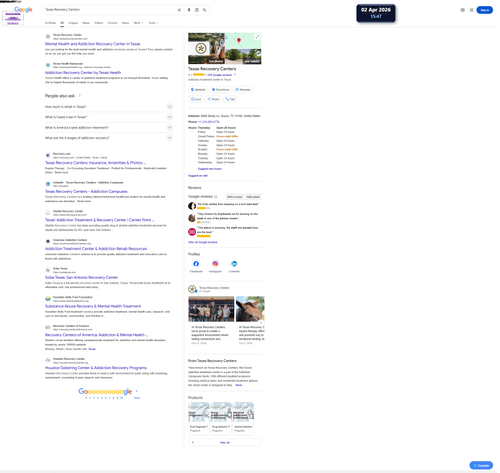500x473 pixels.
Task: Open the Instagram profile icon
Action: click(215, 264)
